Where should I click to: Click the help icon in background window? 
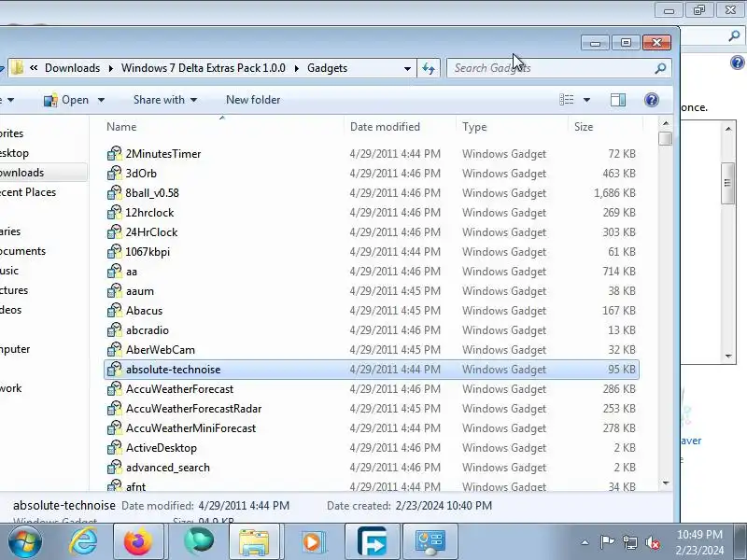[738, 63]
